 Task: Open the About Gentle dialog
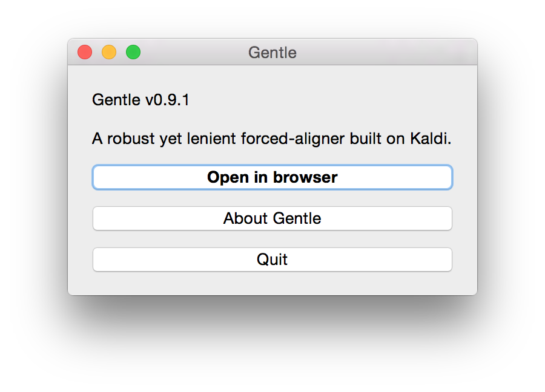pyautogui.click(x=272, y=218)
